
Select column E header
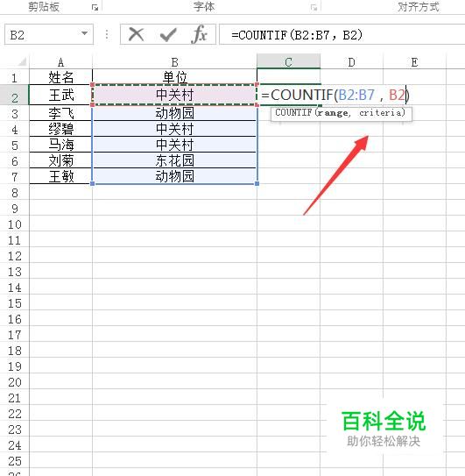click(415, 62)
